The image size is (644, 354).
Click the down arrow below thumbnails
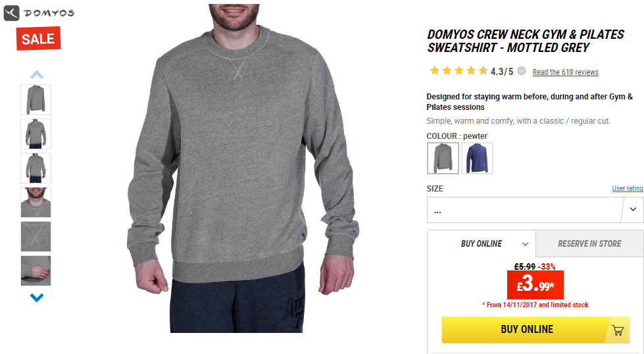(37, 297)
